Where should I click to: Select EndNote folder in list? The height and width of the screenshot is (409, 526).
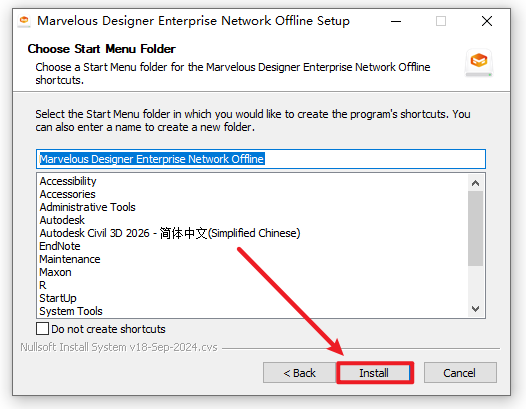point(60,246)
